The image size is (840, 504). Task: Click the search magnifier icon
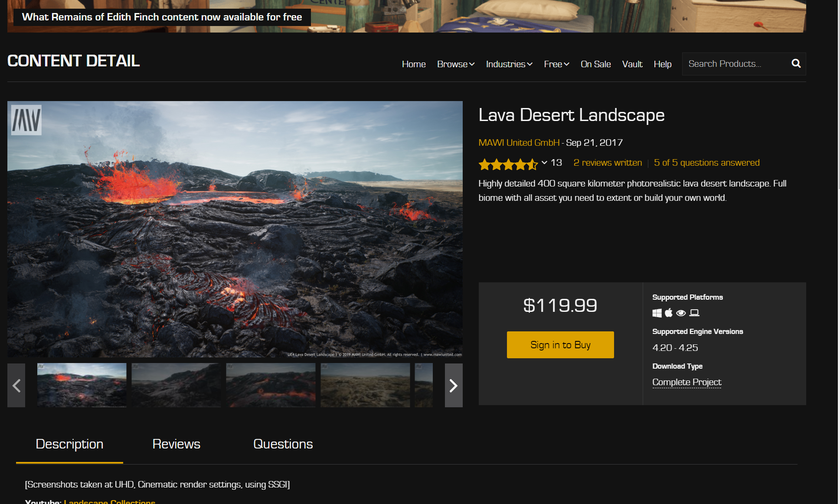pos(796,64)
